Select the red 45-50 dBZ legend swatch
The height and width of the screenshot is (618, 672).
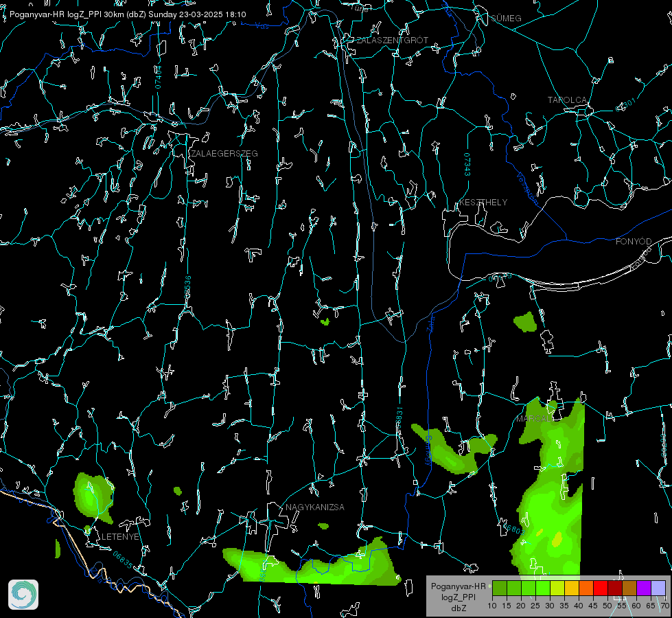click(601, 588)
